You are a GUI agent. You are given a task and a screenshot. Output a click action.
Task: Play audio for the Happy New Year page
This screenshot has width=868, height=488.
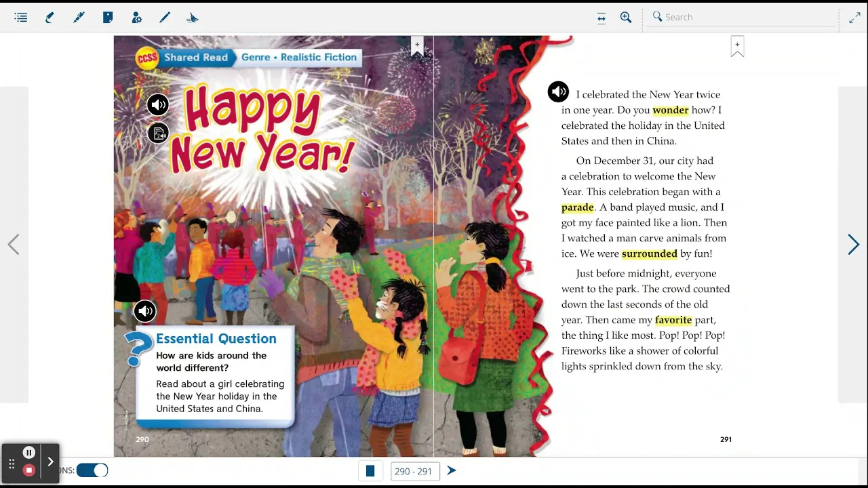click(158, 104)
